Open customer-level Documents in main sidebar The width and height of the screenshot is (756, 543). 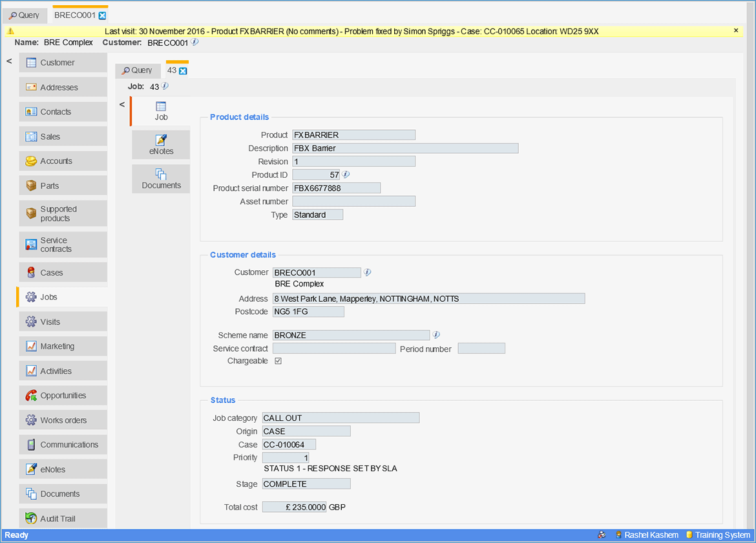click(63, 494)
